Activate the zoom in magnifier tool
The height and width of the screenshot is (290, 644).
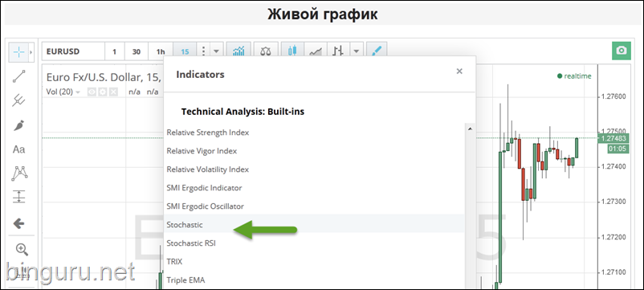tap(21, 249)
